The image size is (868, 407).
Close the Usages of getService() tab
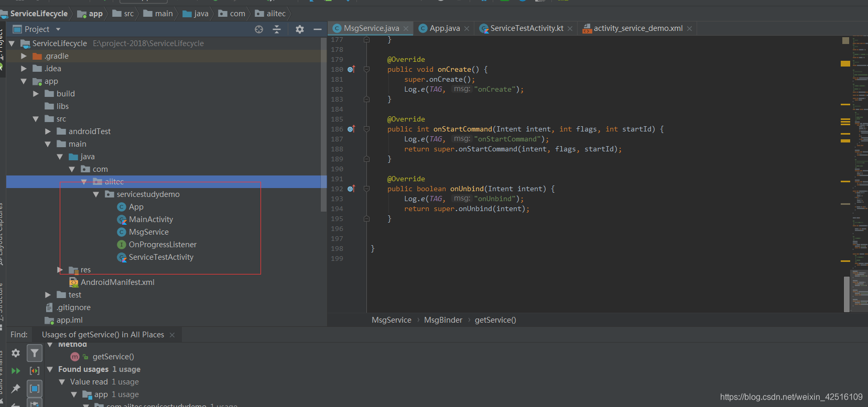click(172, 335)
